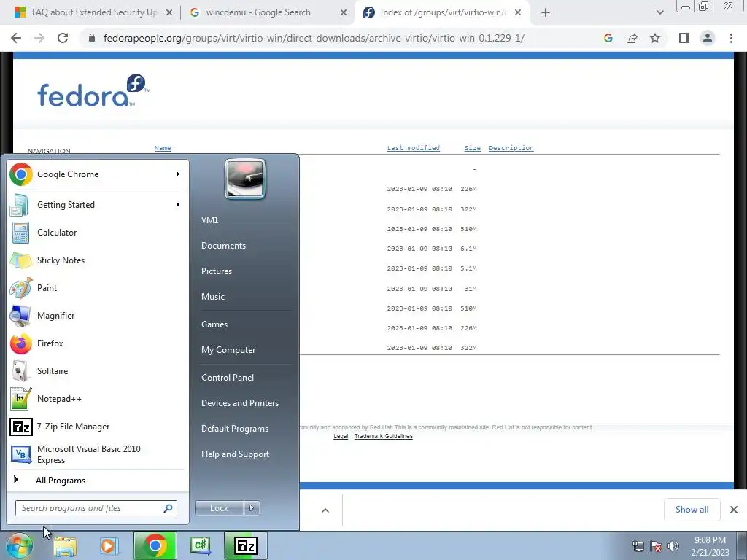Click the Lock button
The width and height of the screenshot is (747, 560).
click(219, 508)
